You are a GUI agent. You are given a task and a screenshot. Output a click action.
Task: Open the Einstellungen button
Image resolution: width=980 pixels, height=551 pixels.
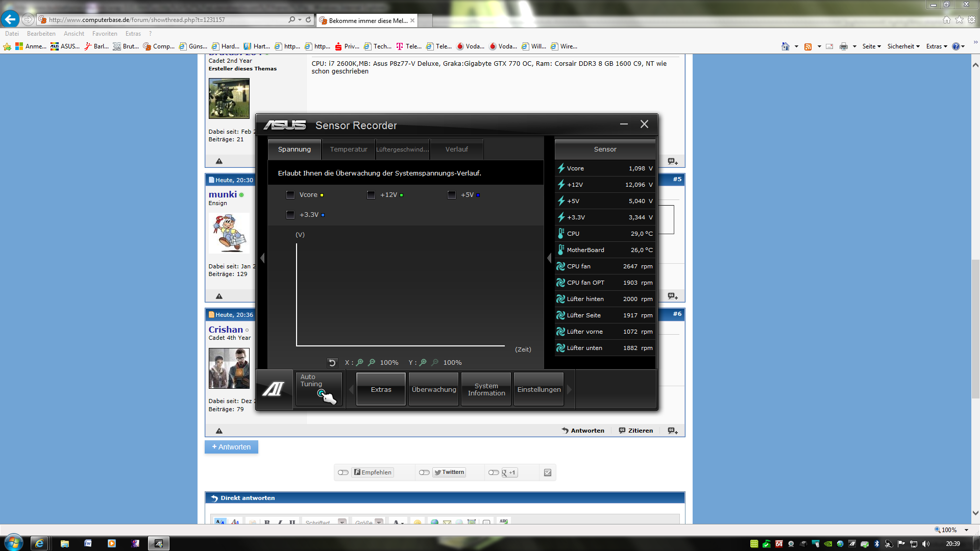(x=538, y=390)
